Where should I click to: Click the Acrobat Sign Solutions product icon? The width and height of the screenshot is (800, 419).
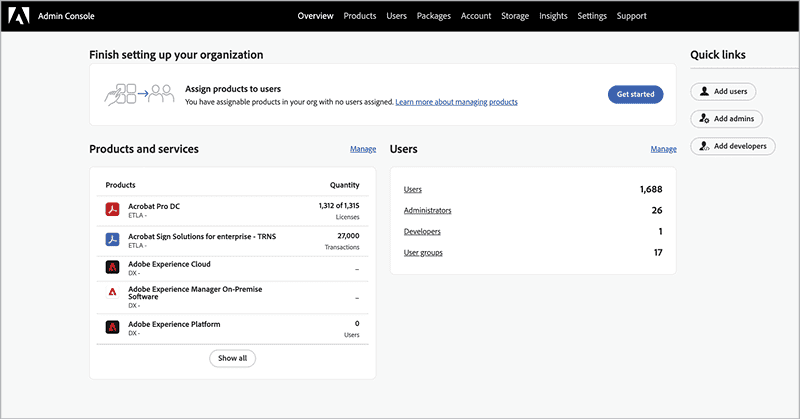point(112,239)
